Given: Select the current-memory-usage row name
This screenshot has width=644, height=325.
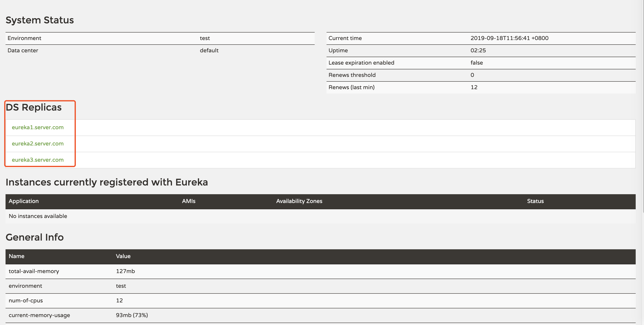Looking at the screenshot, I should coord(39,315).
